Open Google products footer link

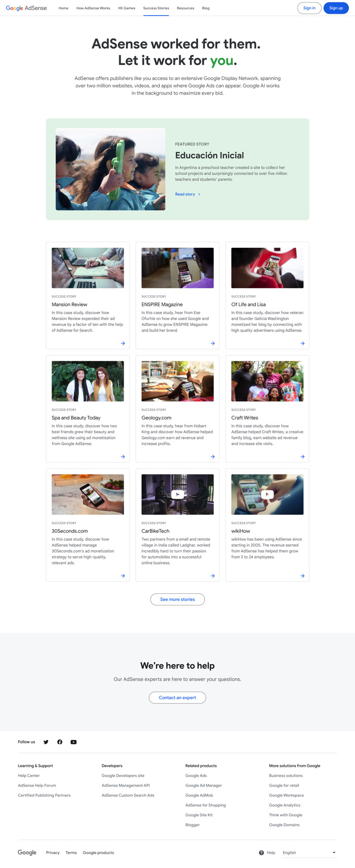[98, 853]
